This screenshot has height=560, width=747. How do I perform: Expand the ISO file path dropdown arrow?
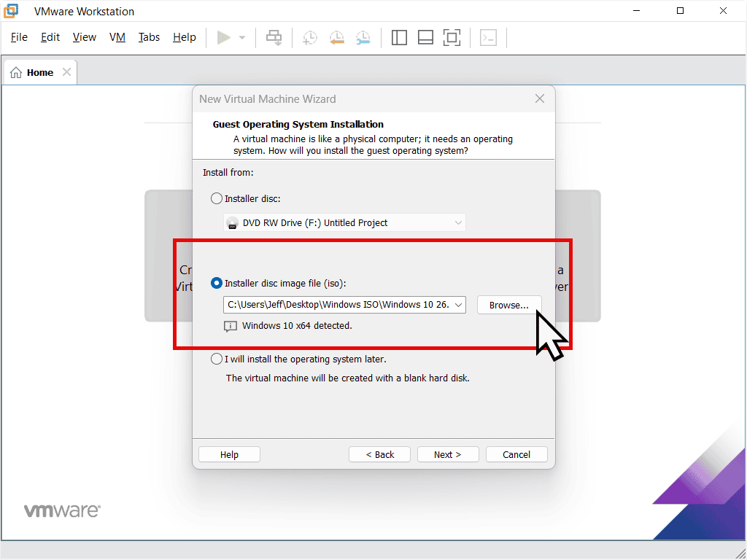(458, 305)
